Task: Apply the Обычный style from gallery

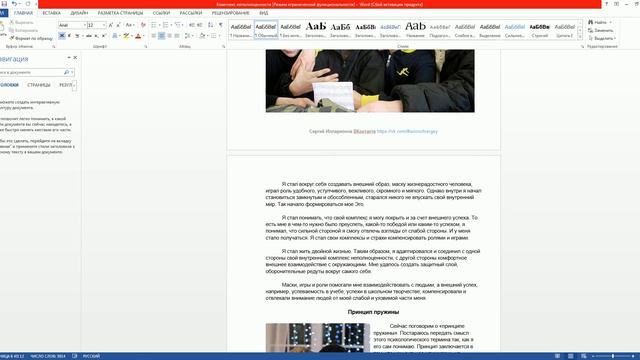Action: (266, 29)
